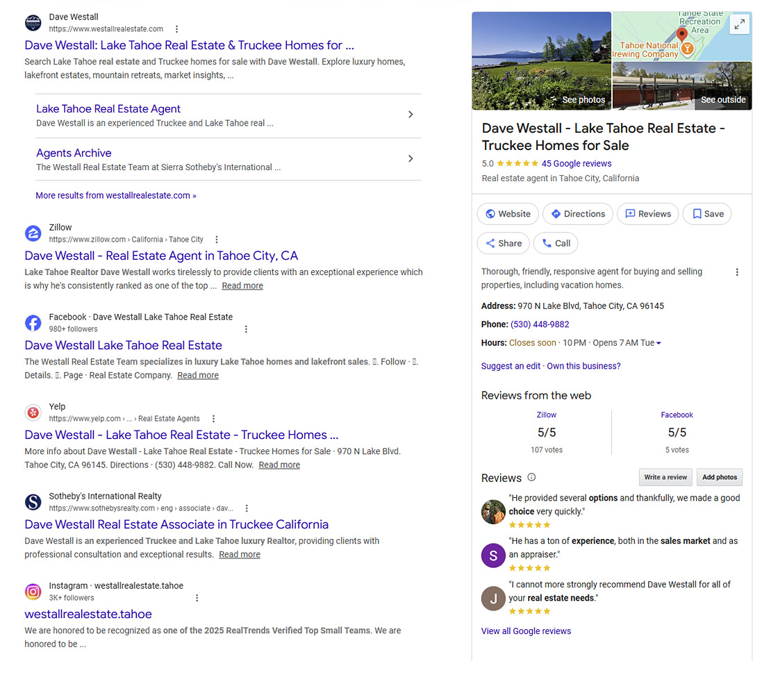Screen dimensions: 778x700
Task: Click the map pin on the map thumbnail
Action: [x=682, y=34]
